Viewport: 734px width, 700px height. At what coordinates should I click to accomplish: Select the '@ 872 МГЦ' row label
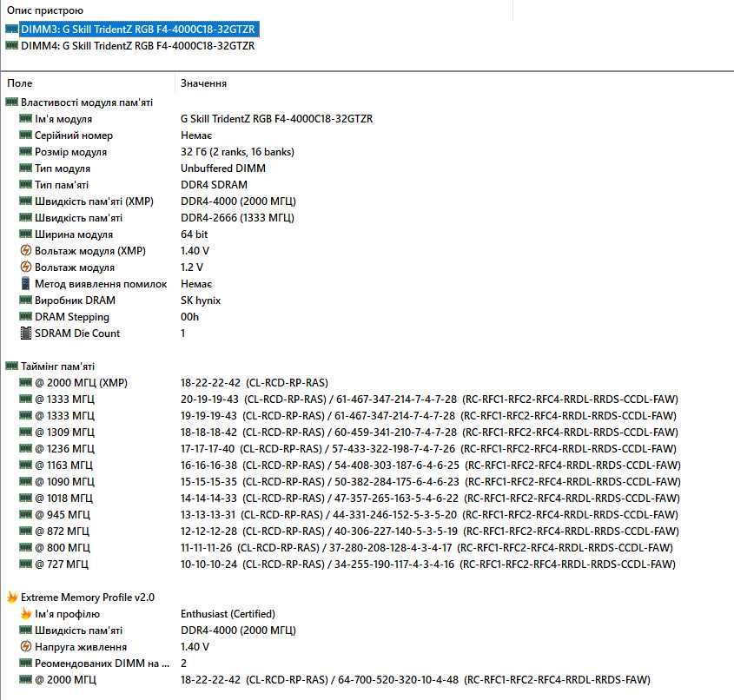62,532
